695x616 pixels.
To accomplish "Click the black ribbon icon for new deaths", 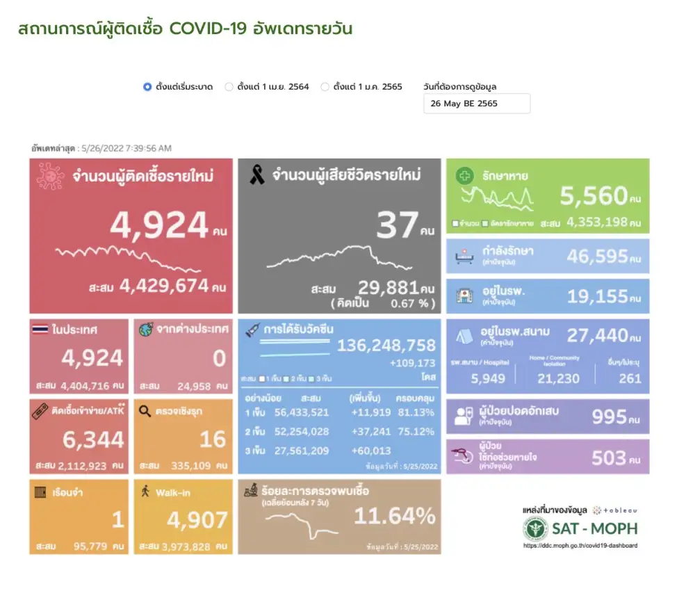I will (x=256, y=177).
